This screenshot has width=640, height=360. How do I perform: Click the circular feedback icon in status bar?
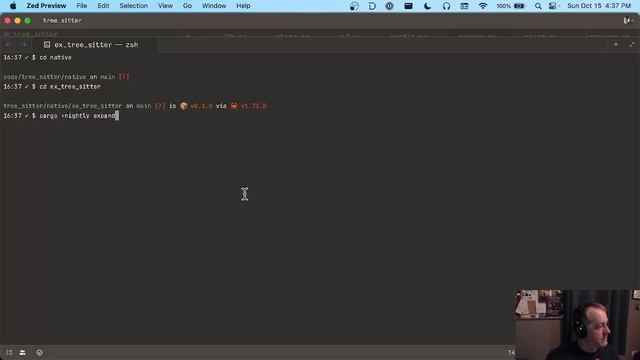[39, 352]
